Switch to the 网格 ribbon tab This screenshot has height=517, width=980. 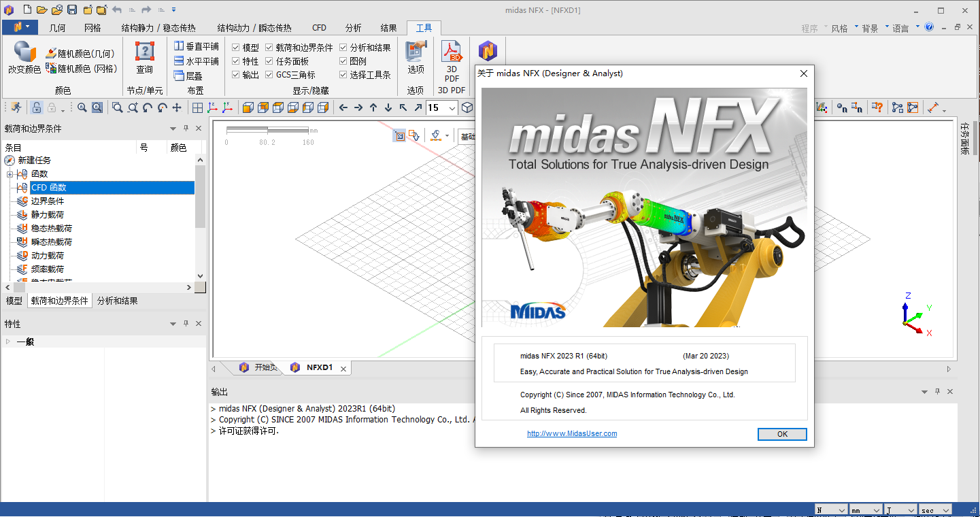pos(92,28)
